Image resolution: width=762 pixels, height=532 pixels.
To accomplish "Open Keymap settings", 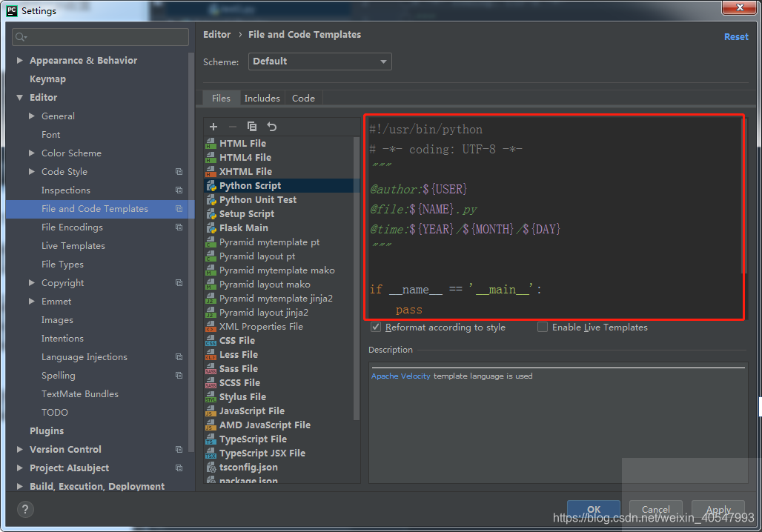I will click(47, 79).
